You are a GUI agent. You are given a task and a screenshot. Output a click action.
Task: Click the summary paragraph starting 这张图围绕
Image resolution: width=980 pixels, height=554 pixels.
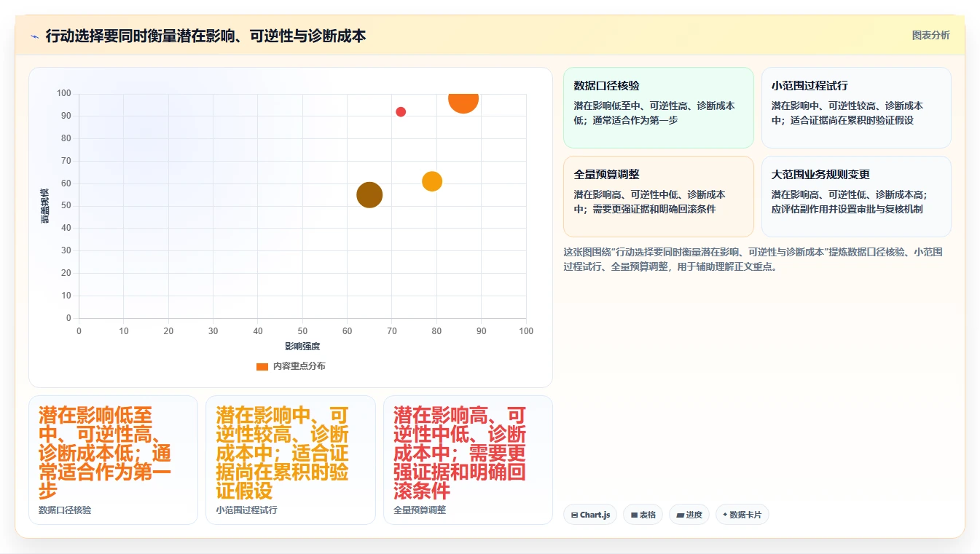pos(753,259)
